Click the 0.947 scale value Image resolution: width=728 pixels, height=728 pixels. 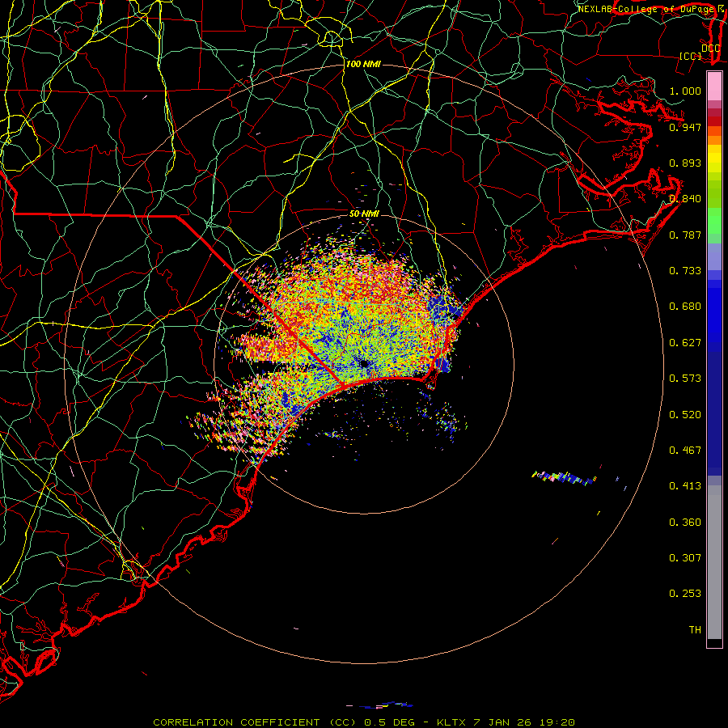pyautogui.click(x=685, y=127)
